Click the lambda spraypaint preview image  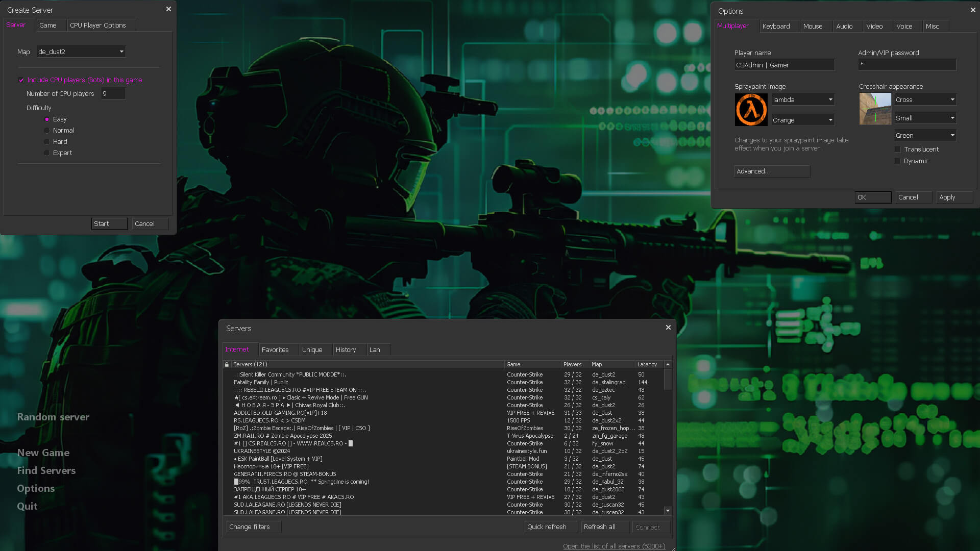pos(751,110)
